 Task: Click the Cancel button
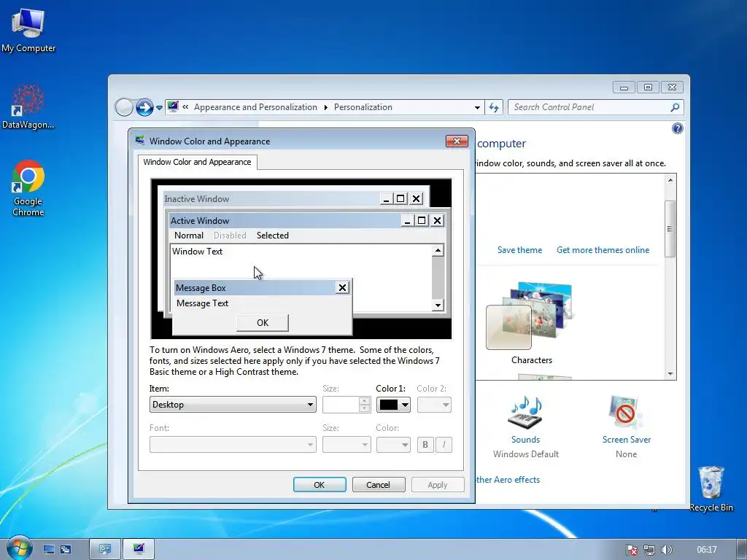coord(379,485)
